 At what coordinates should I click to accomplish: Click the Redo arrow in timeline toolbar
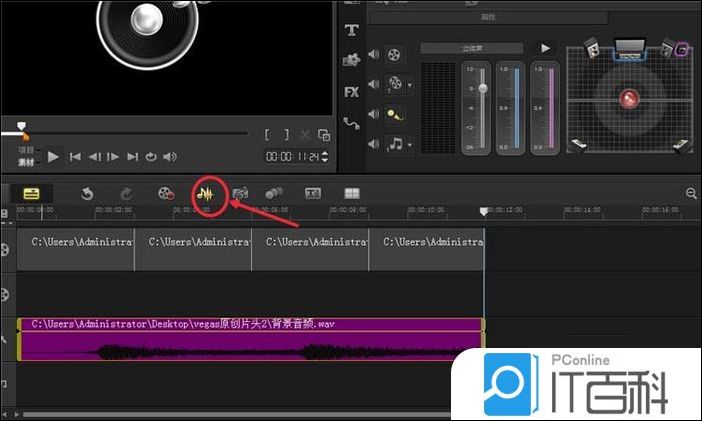coord(126,194)
